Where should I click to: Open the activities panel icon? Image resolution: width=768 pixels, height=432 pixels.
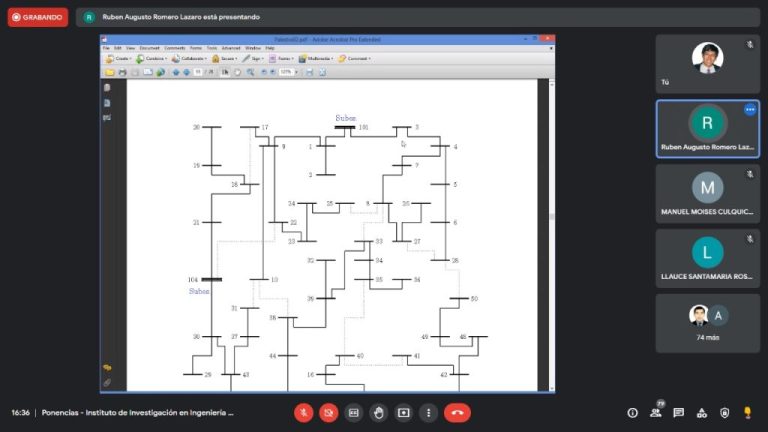pos(701,412)
